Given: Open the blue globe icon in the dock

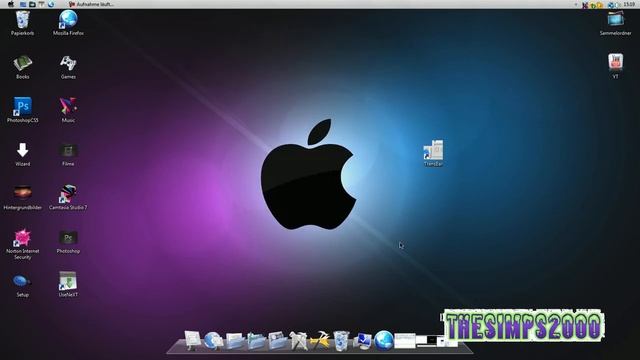Looking at the screenshot, I should [x=384, y=340].
